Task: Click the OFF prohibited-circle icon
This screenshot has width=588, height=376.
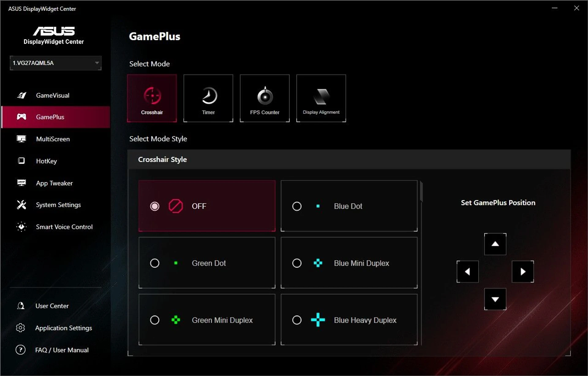Action: [x=176, y=206]
